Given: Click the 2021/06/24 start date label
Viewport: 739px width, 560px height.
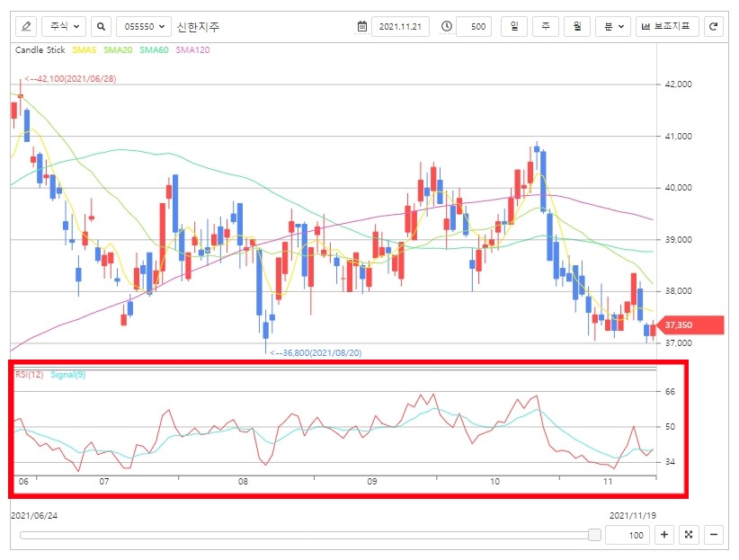Looking at the screenshot, I should coord(34,516).
